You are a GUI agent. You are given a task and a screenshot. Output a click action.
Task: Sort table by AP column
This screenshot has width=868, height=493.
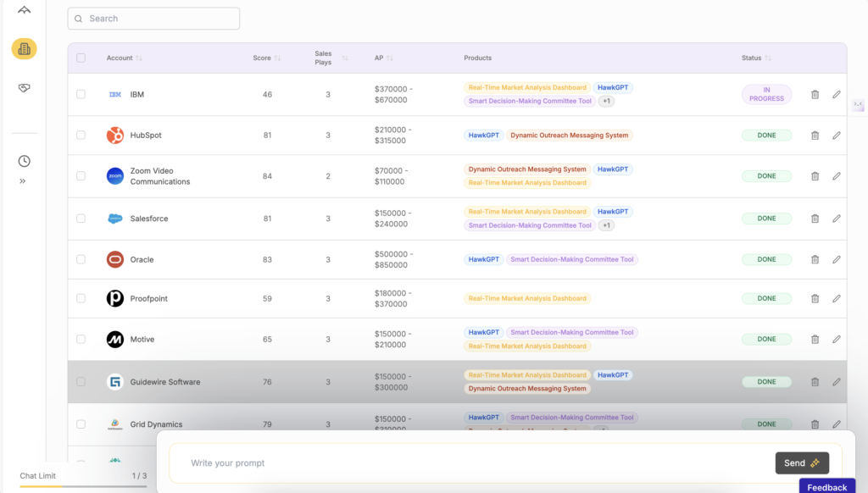(390, 58)
